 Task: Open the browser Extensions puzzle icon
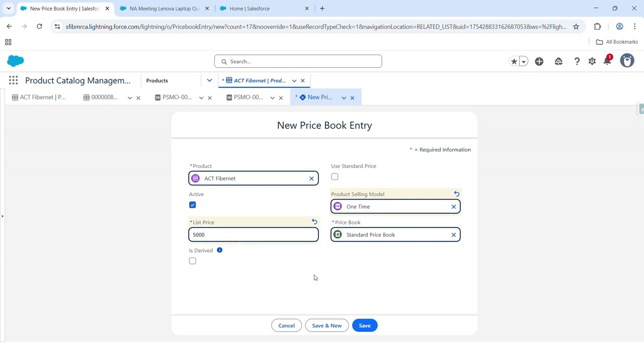click(x=597, y=27)
